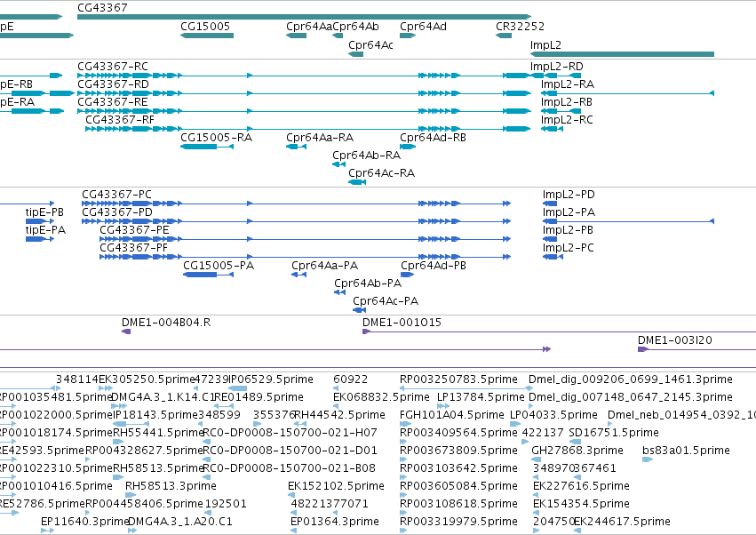
Task: Select EST FGH101A04.5prime
Action: coord(405,424)
